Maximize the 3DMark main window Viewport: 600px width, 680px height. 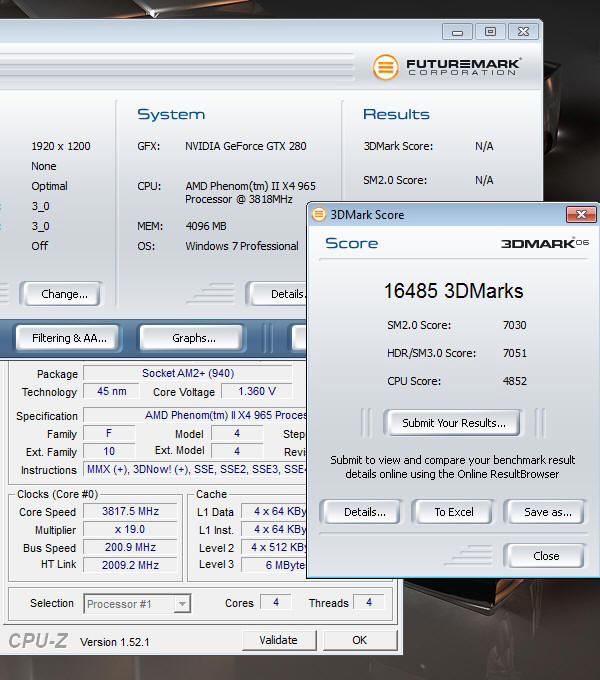(x=490, y=32)
